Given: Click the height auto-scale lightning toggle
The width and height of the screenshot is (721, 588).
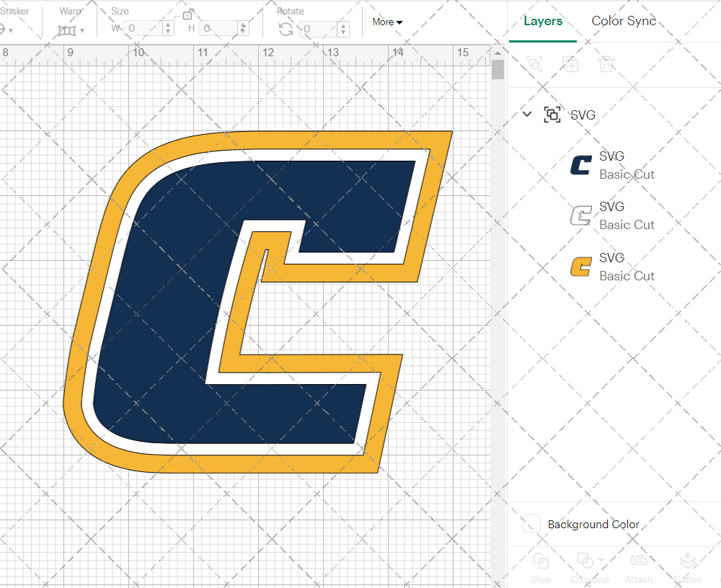Looking at the screenshot, I should click(x=243, y=29).
